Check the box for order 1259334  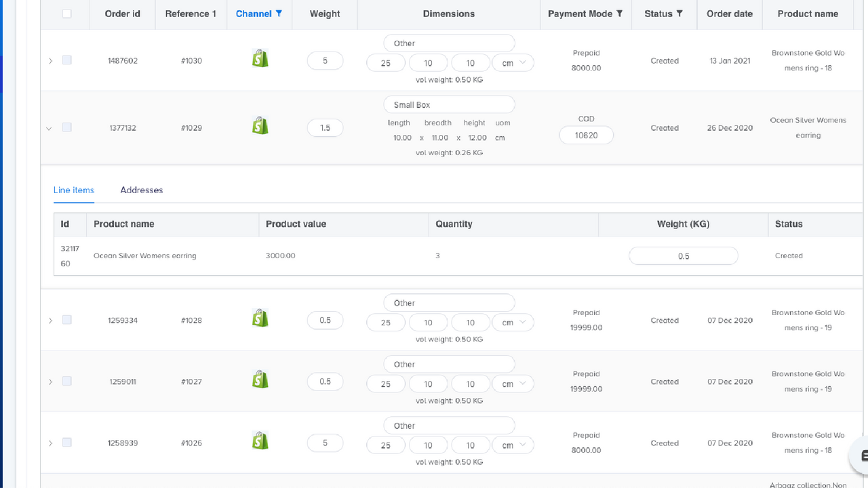(x=66, y=319)
